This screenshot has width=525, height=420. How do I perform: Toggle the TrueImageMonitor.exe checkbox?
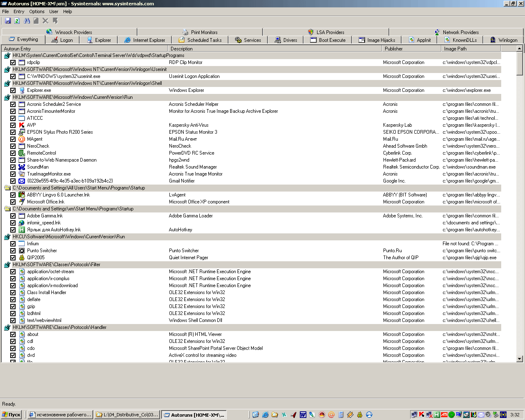click(x=13, y=174)
